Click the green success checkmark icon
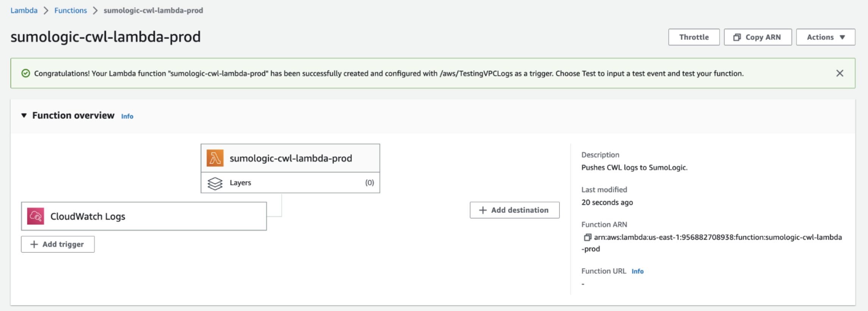This screenshot has height=311, width=868. (x=26, y=73)
